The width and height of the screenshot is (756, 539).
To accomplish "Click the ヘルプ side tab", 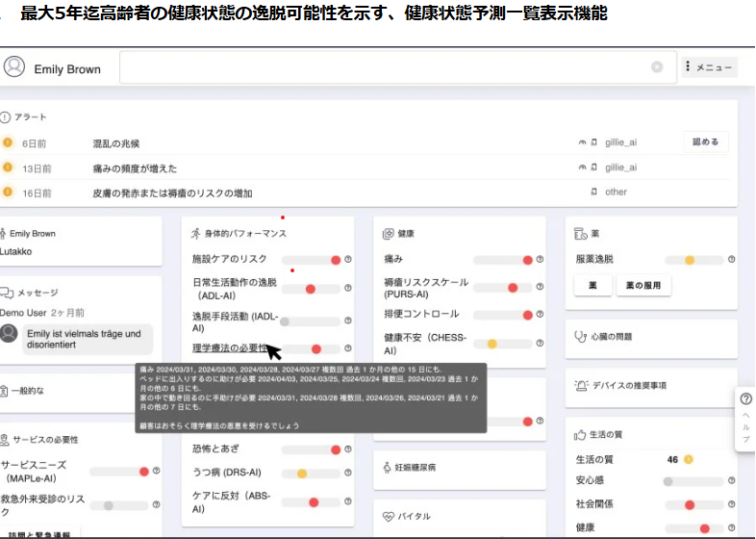I will tap(745, 419).
